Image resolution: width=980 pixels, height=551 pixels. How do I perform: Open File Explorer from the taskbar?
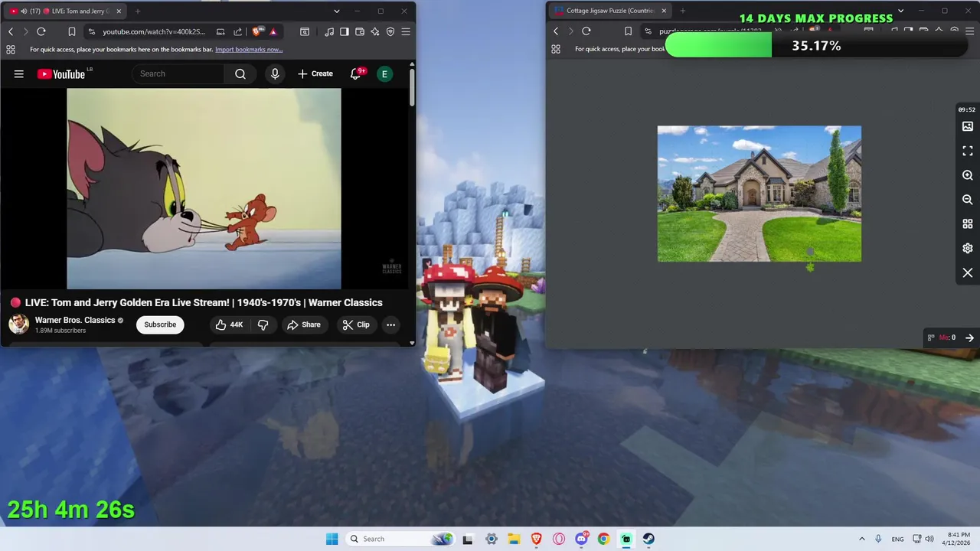point(513,539)
